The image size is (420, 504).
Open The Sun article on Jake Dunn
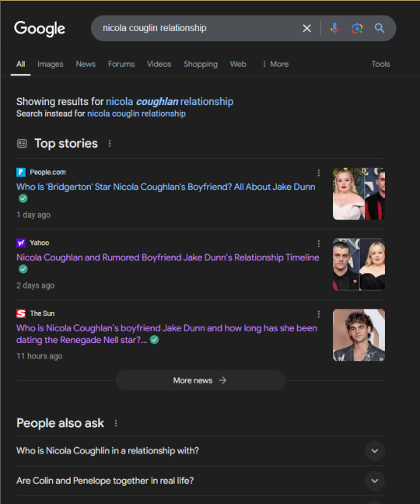(166, 334)
